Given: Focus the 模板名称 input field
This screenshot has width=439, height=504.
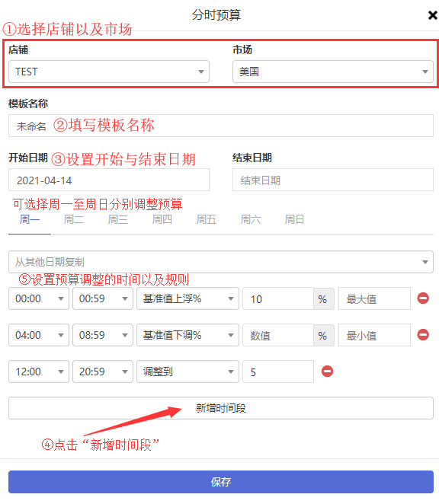Looking at the screenshot, I should [x=221, y=126].
